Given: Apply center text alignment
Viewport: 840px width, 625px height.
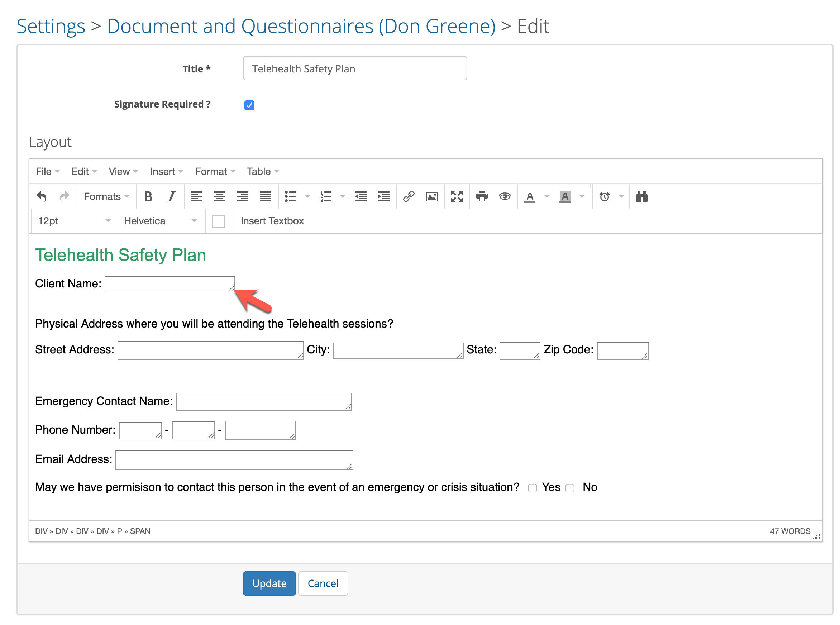Looking at the screenshot, I should tap(219, 196).
